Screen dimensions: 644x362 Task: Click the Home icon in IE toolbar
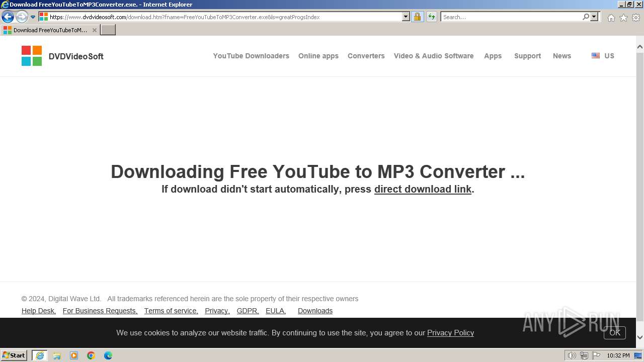click(x=611, y=18)
